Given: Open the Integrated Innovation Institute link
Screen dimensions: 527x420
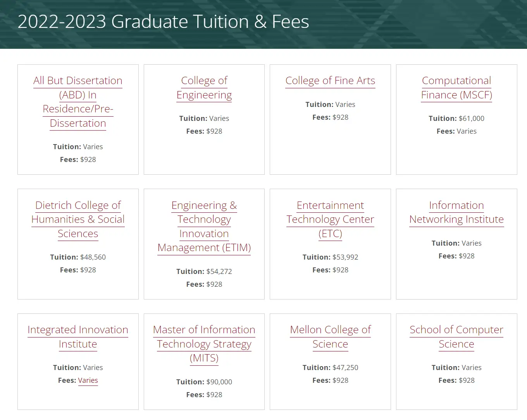Looking at the screenshot, I should (78, 330).
